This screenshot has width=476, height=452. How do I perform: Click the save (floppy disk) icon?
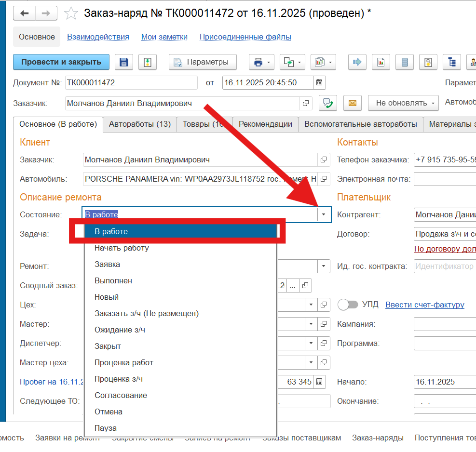[124, 62]
